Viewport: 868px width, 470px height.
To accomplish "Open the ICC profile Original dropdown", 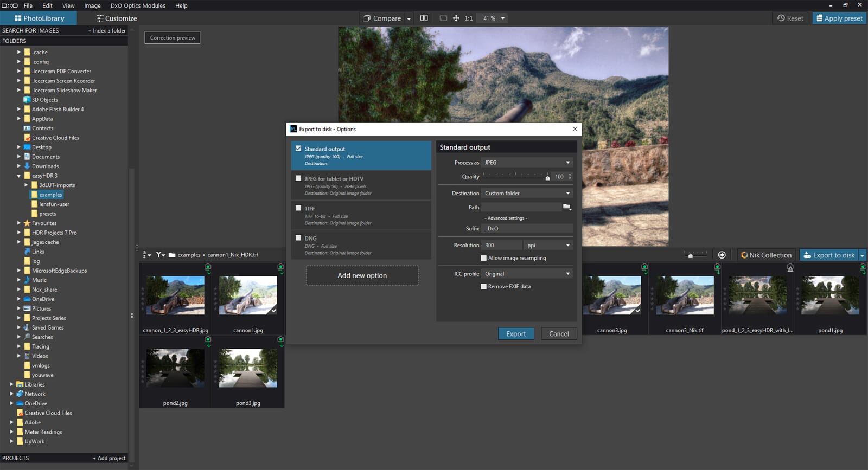I will (x=527, y=274).
